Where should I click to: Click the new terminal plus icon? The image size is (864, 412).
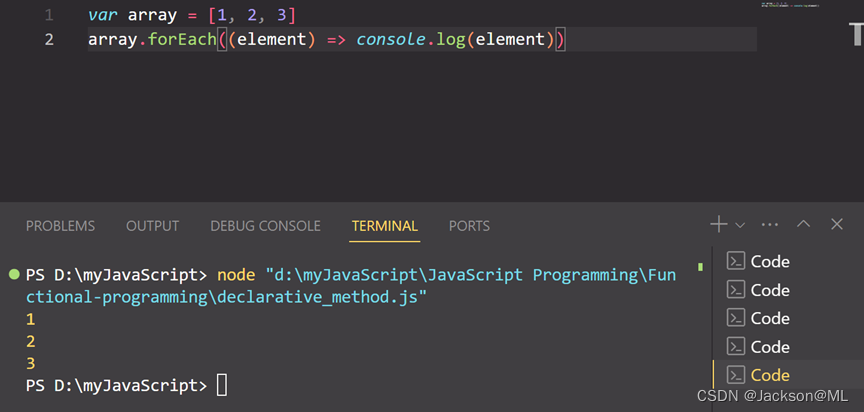tap(719, 225)
